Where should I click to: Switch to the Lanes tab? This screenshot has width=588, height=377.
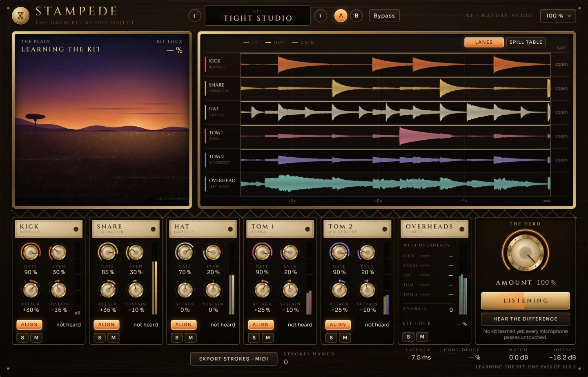(x=484, y=42)
